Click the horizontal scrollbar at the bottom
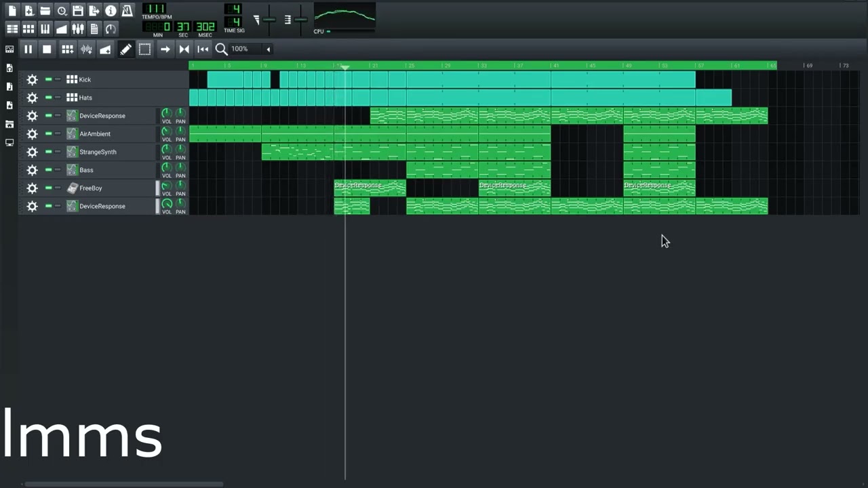This screenshot has height=488, width=868. [x=123, y=484]
